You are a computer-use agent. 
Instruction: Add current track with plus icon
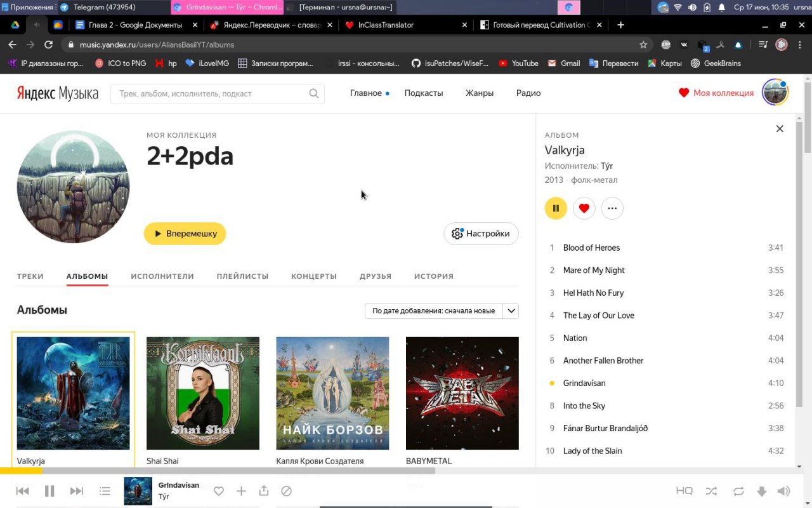[x=241, y=491]
